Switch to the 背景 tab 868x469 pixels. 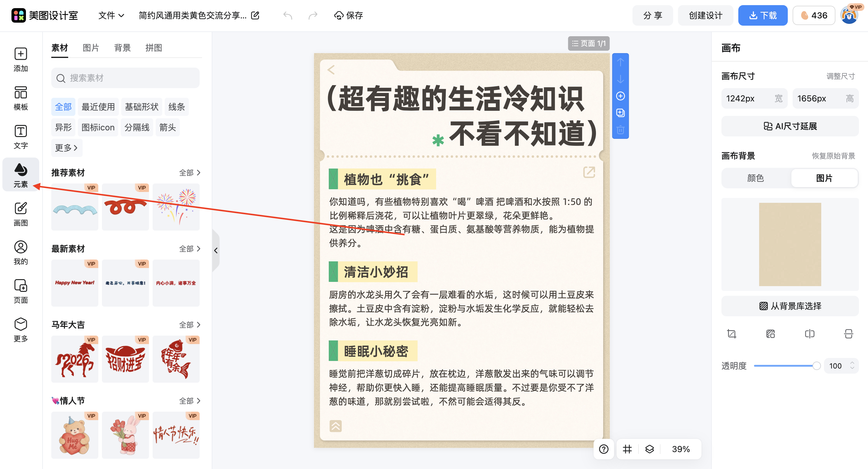click(122, 48)
